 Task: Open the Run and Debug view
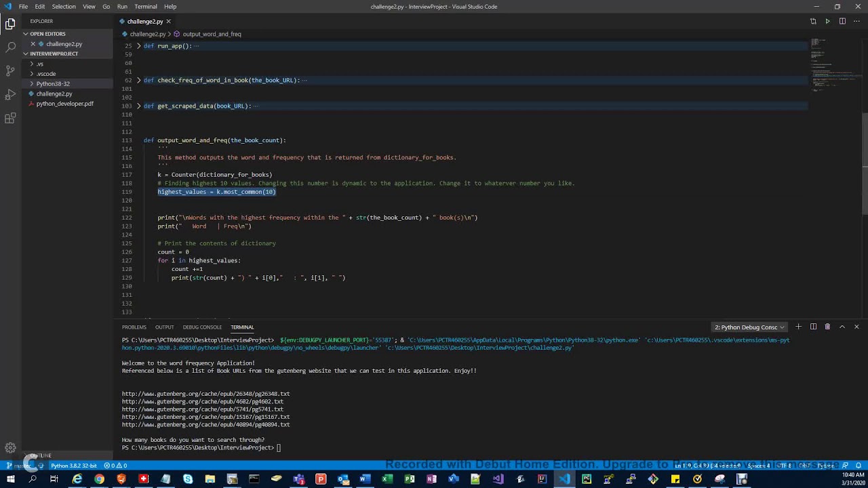[x=10, y=94]
